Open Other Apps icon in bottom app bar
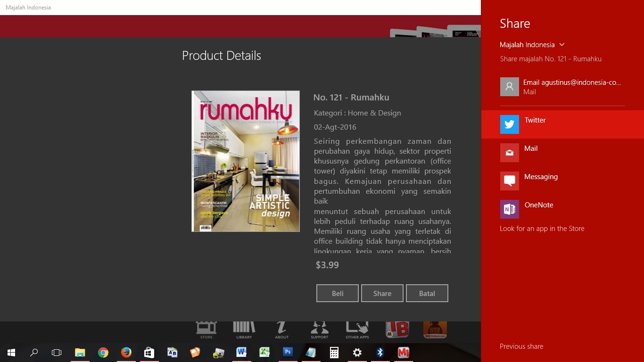Screen dimensions: 644x362 point(357,329)
